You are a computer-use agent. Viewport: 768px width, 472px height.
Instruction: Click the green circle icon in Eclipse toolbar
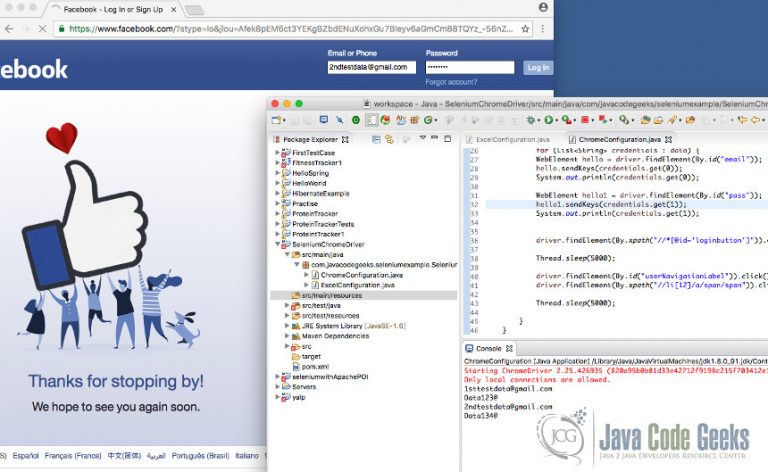pos(356,120)
